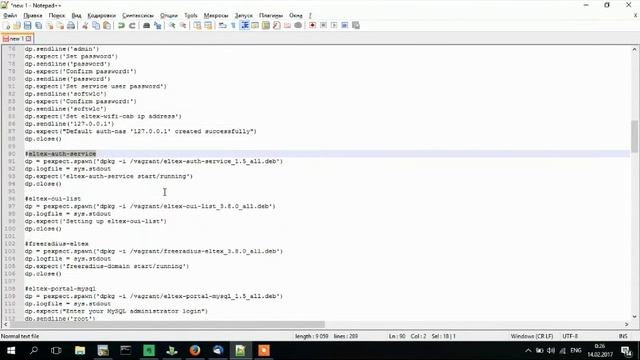Open the Tools menu
This screenshot has height=360, width=640.
pos(191,16)
